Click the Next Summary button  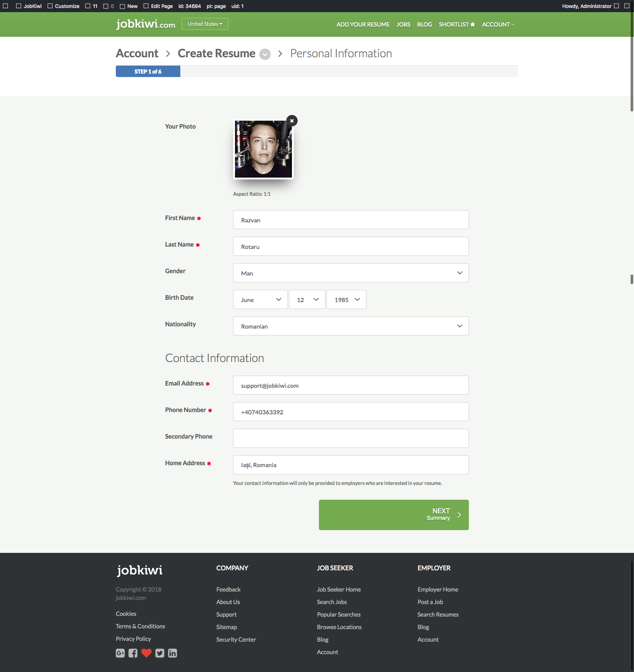coord(394,515)
